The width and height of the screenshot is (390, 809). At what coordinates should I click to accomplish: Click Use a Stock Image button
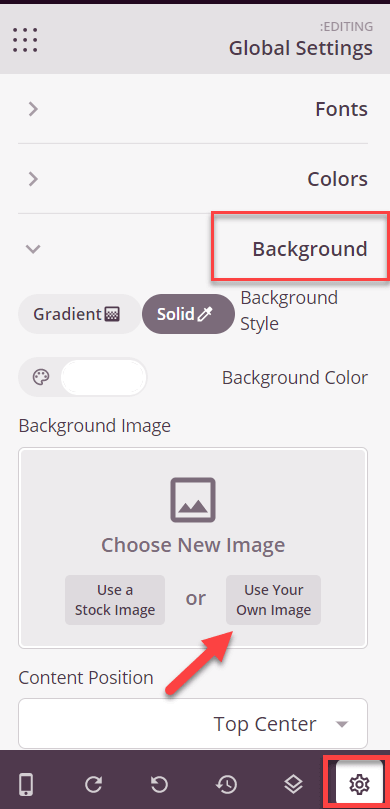(115, 600)
